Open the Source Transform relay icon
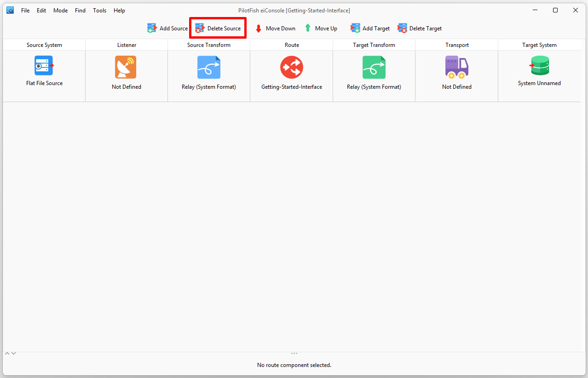Image resolution: width=588 pixels, height=378 pixels. pos(209,67)
